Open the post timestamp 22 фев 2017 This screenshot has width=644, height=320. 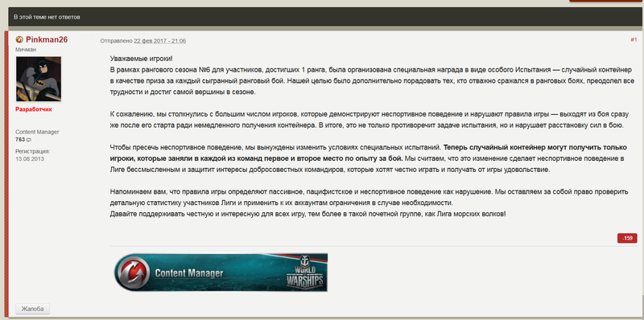click(159, 41)
